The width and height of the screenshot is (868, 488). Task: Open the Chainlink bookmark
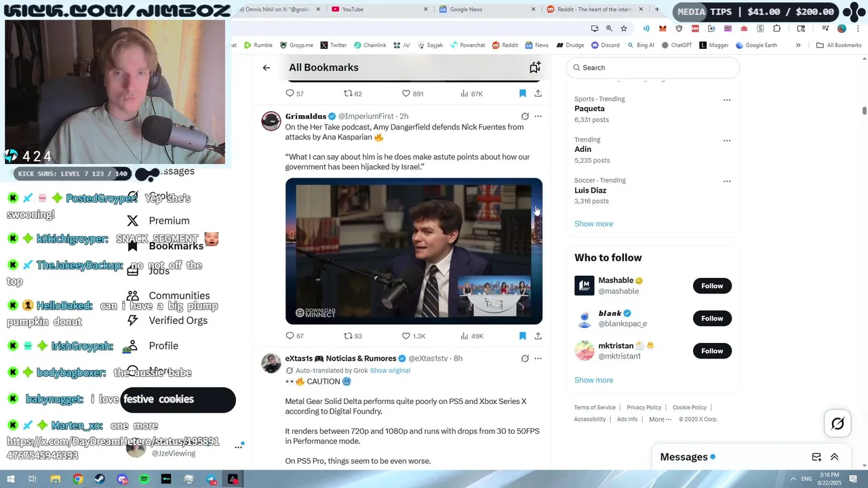point(370,45)
